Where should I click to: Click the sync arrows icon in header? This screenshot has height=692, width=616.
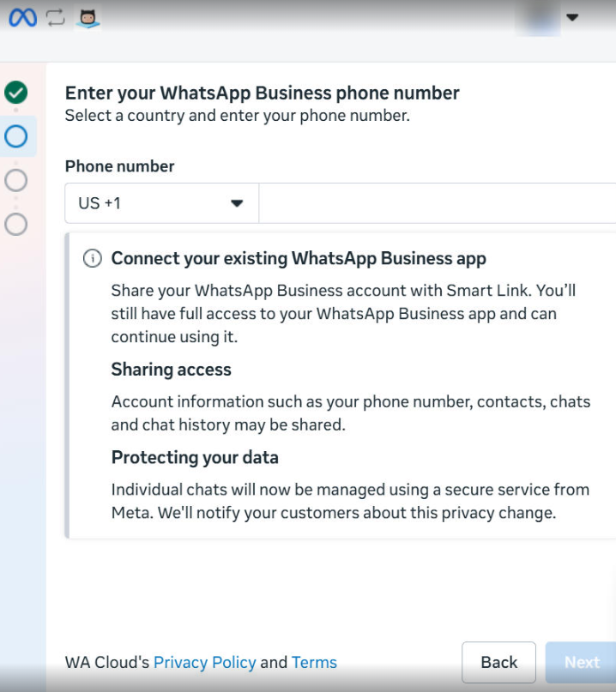[55, 18]
